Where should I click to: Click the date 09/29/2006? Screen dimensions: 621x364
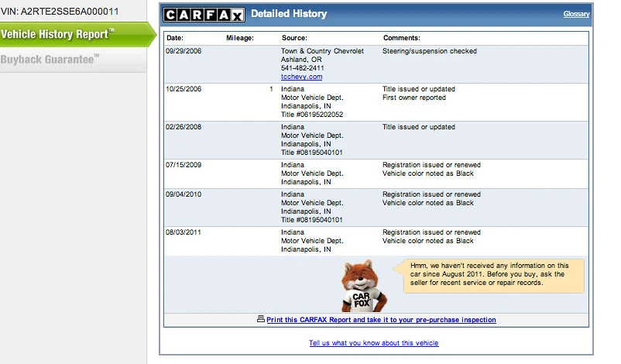(184, 51)
